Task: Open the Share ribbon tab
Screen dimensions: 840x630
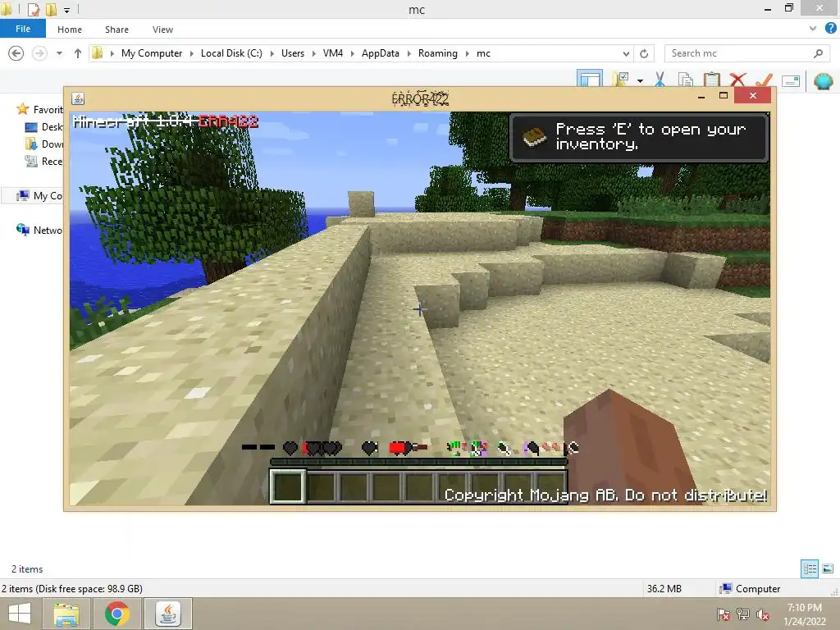Action: (116, 30)
